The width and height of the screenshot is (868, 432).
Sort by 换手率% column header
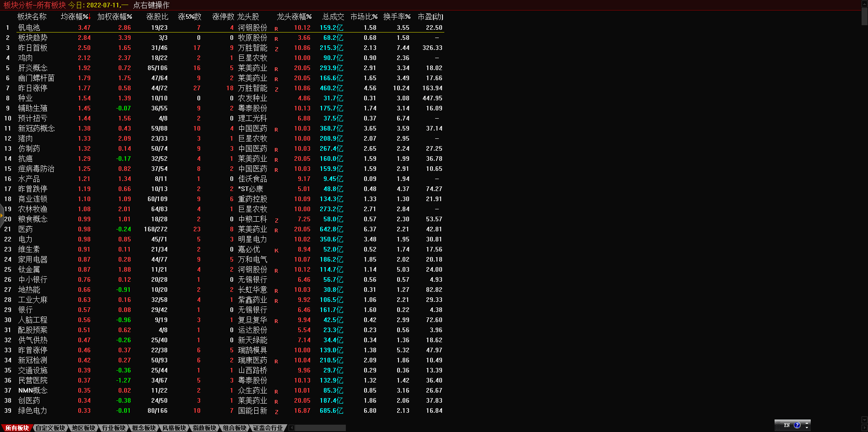(x=397, y=16)
